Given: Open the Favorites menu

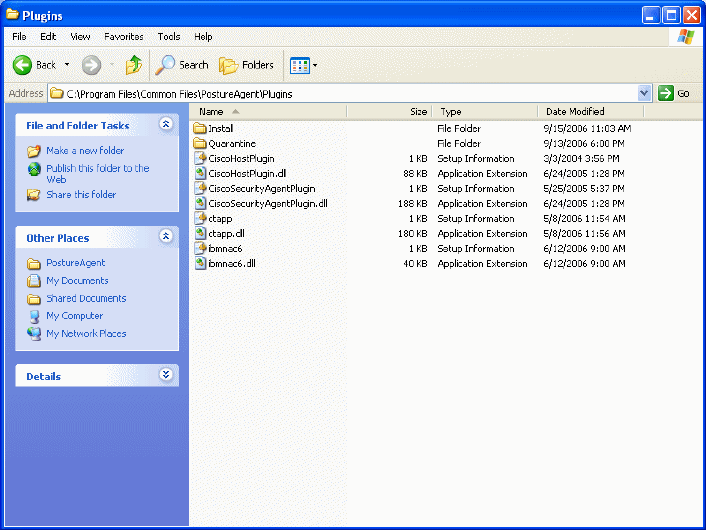Looking at the screenshot, I should tap(123, 36).
